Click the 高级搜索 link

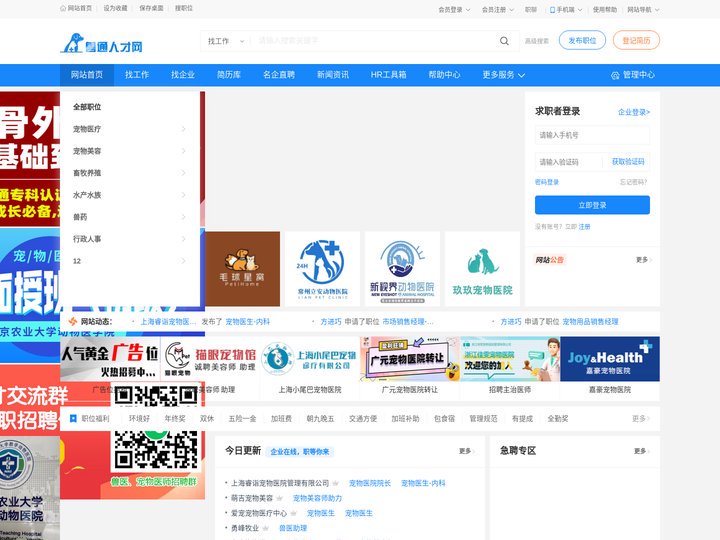click(x=537, y=41)
